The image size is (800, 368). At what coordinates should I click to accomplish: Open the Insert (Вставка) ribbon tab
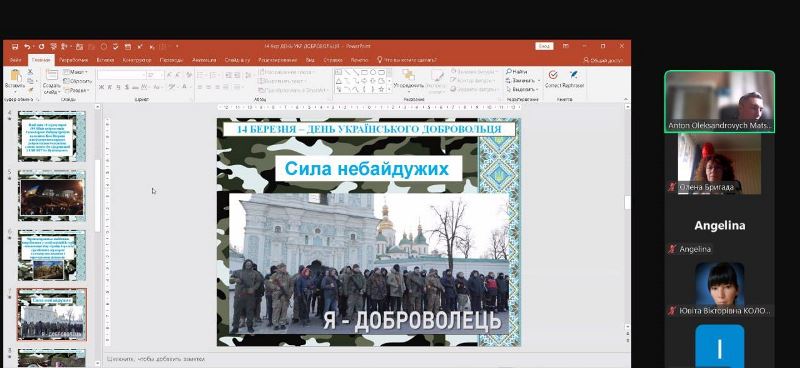coord(105,60)
